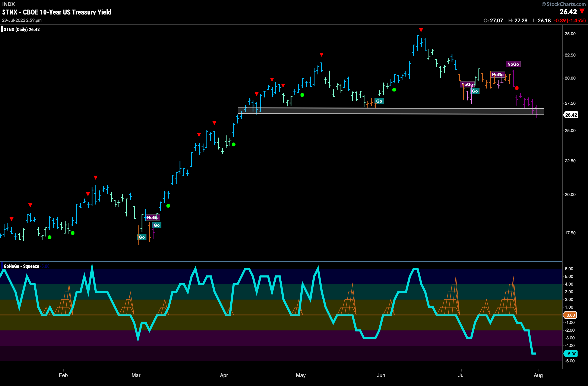Click the 30.00 price axis label

pos(570,78)
